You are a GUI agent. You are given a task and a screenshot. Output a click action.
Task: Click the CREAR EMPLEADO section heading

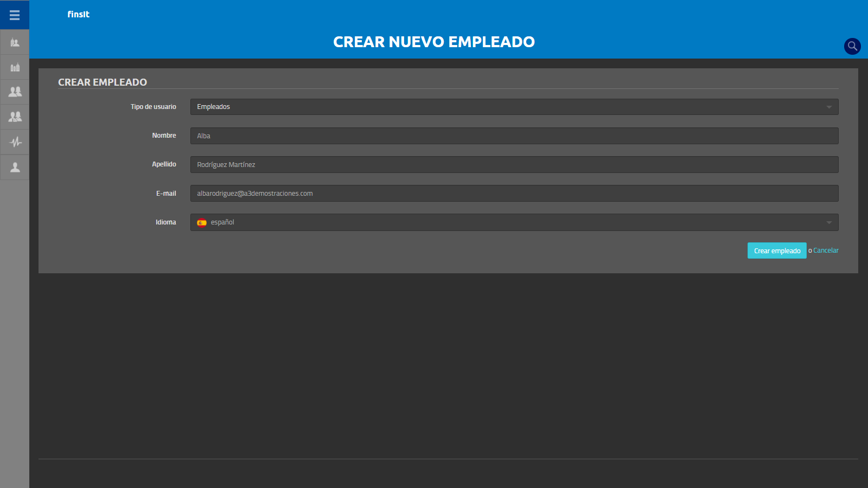(x=103, y=82)
